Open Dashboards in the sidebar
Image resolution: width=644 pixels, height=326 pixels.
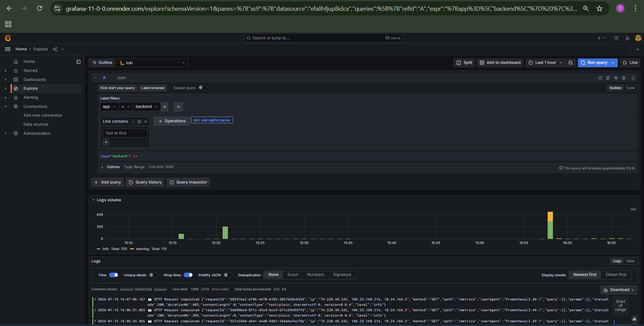pyautogui.click(x=35, y=80)
